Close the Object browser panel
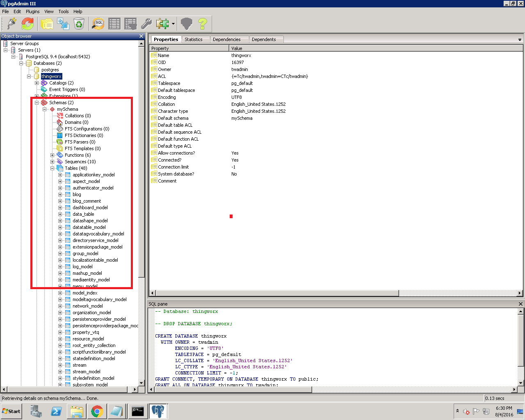Screen dimensions: 525x420 point(142,36)
